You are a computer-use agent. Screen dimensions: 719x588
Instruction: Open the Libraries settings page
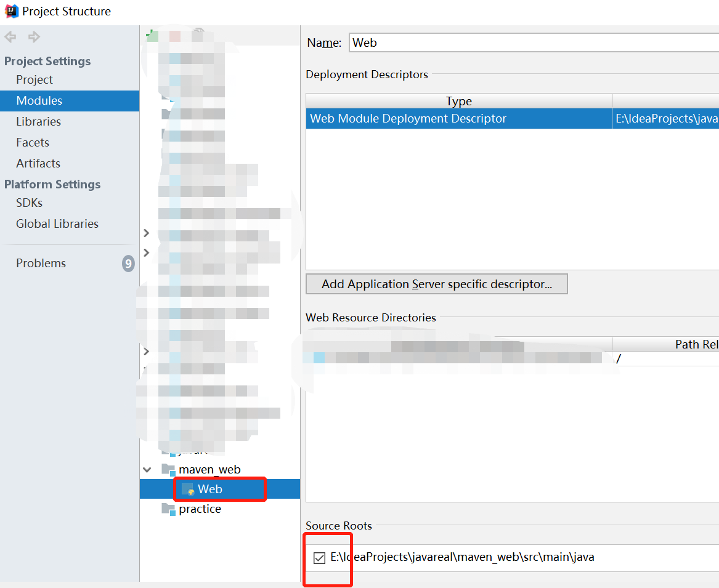[39, 121]
